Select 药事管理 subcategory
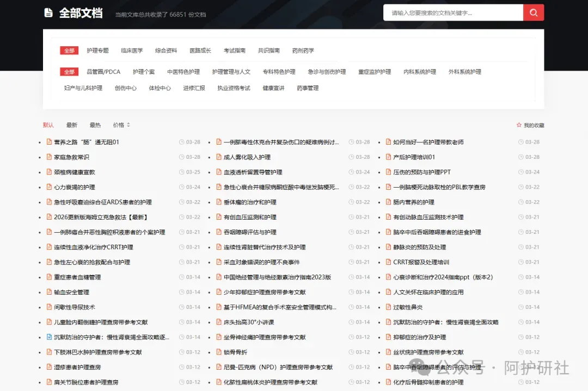This screenshot has width=588, height=391. tap(308, 88)
